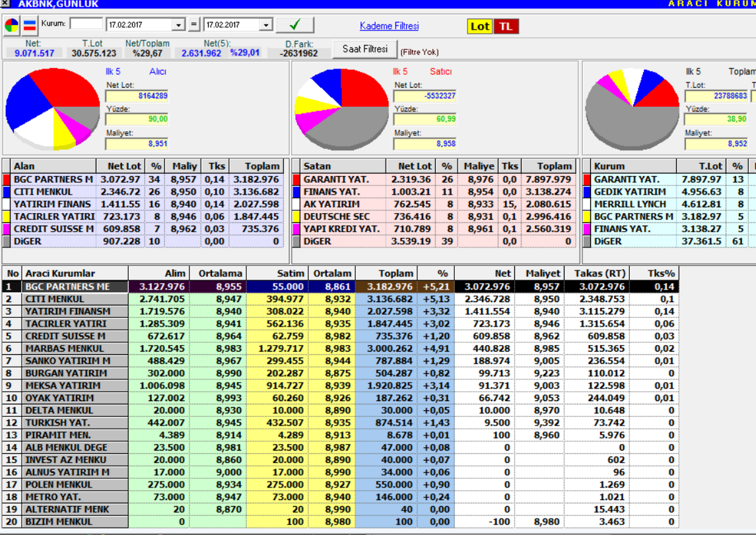Screen dimensions: 756x535
Task: Click the Tks% column header
Action: coord(654,274)
